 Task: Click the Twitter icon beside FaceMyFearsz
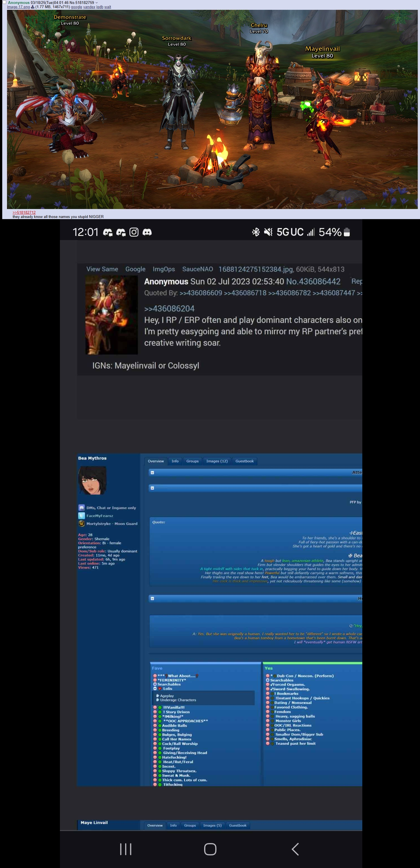pos(81,516)
